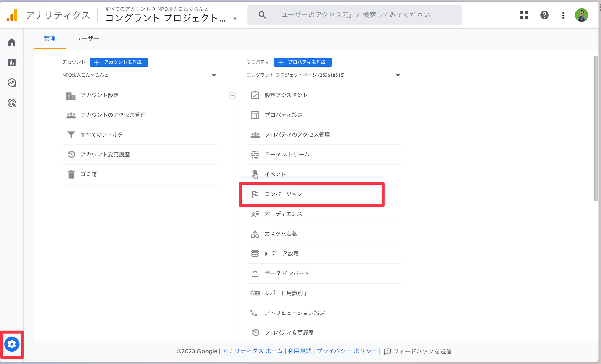Click the search magnifier icon

tap(262, 15)
